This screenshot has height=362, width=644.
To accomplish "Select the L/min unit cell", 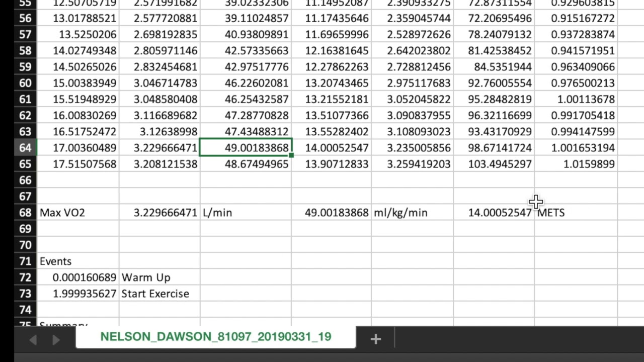I will [x=246, y=213].
